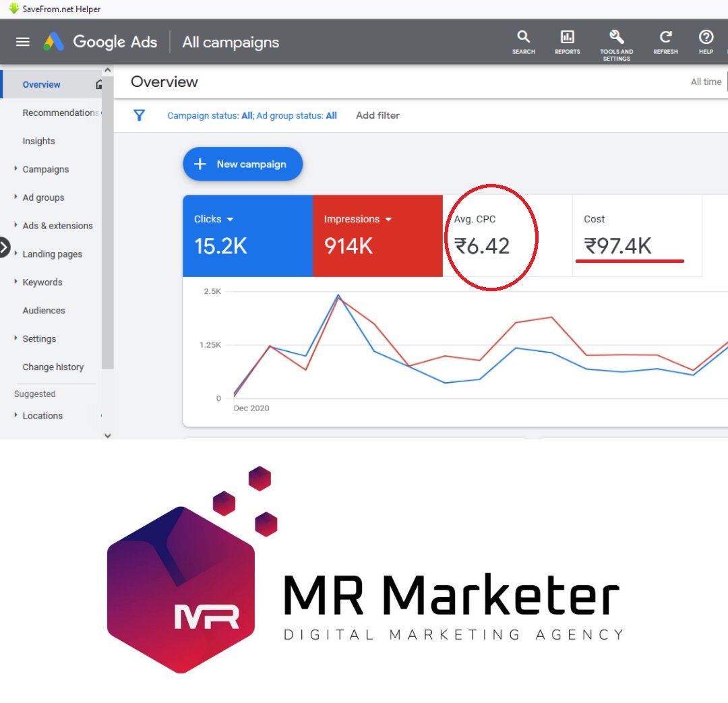Image resolution: width=728 pixels, height=703 pixels.
Task: Open Recommendations in the sidebar
Action: point(61,113)
